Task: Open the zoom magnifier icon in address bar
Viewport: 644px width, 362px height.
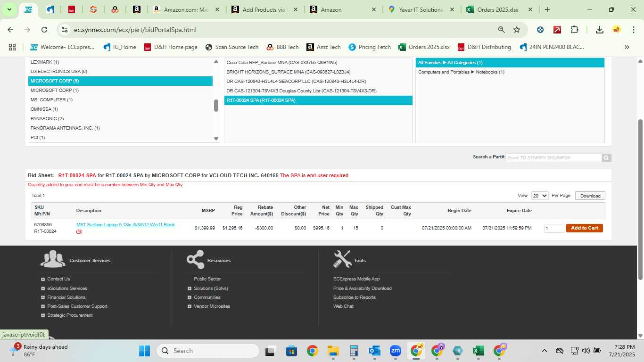Action: pos(502,30)
